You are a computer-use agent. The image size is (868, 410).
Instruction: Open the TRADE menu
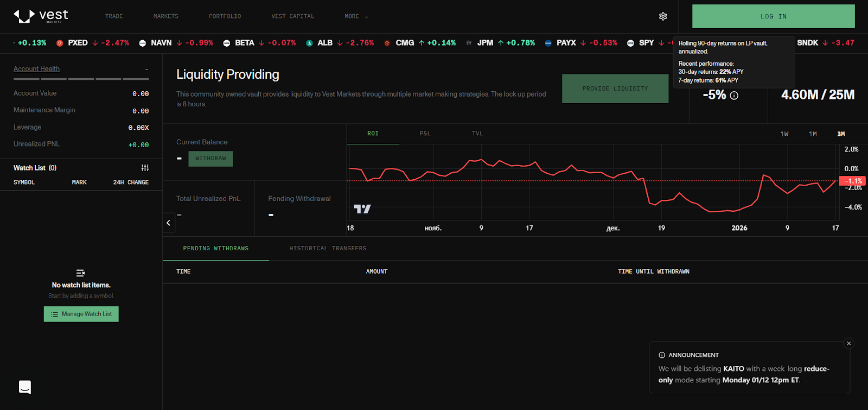click(114, 16)
